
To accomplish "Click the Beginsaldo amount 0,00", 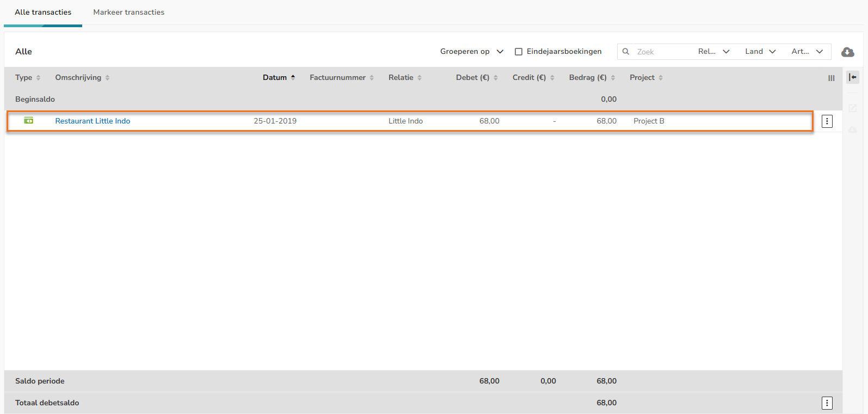I will [x=608, y=100].
